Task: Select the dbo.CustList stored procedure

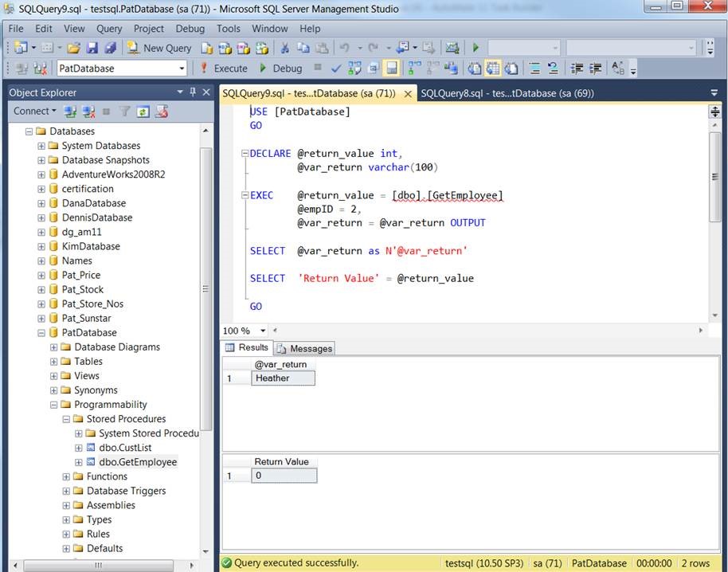Action: click(125, 448)
